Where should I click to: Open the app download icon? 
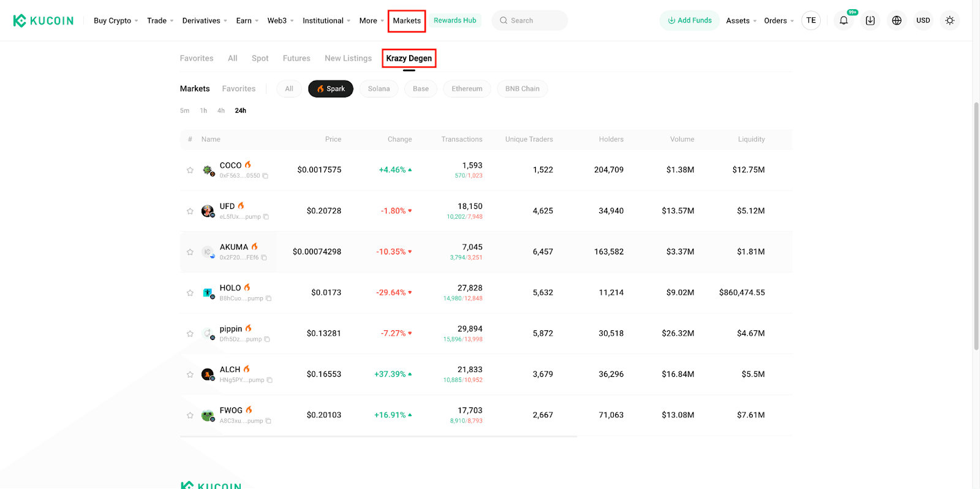[x=870, y=21]
